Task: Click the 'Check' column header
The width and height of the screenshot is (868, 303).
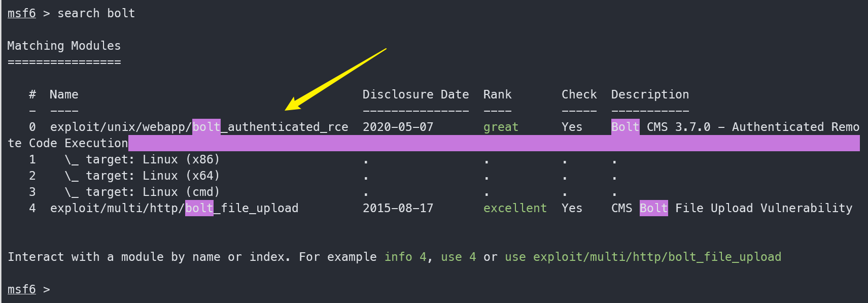Action: (x=579, y=94)
